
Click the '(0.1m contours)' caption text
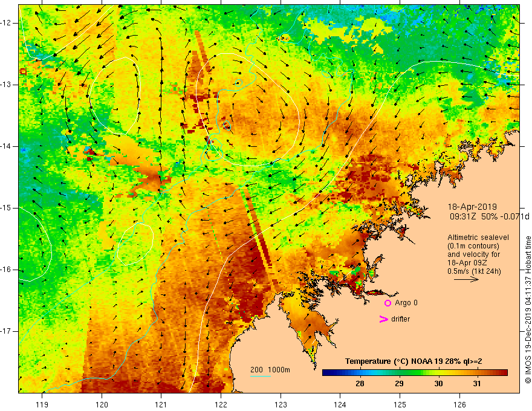473,246
